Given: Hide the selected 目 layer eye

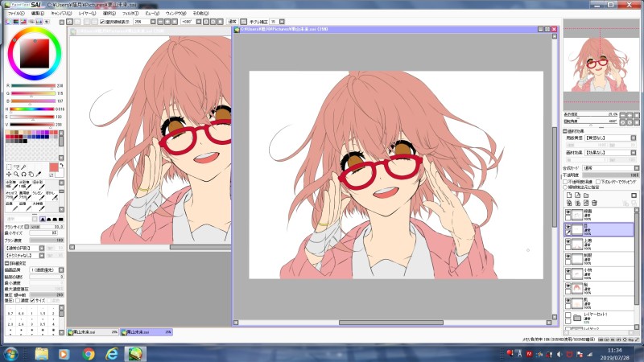Looking at the screenshot, I should point(568,227).
